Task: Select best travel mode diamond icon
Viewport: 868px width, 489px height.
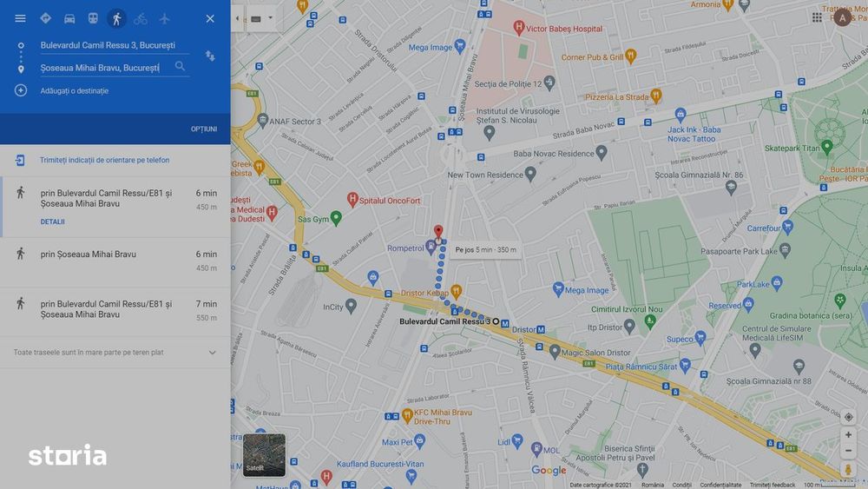Action: [45, 18]
